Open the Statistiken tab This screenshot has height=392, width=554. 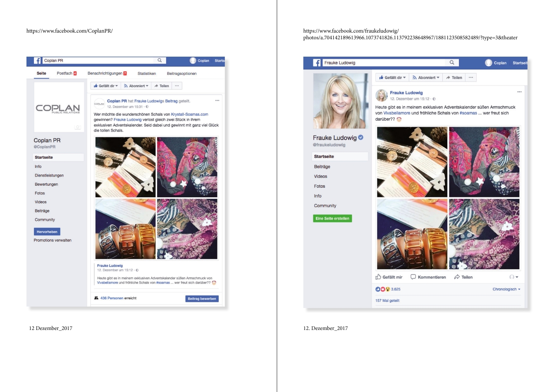point(147,74)
